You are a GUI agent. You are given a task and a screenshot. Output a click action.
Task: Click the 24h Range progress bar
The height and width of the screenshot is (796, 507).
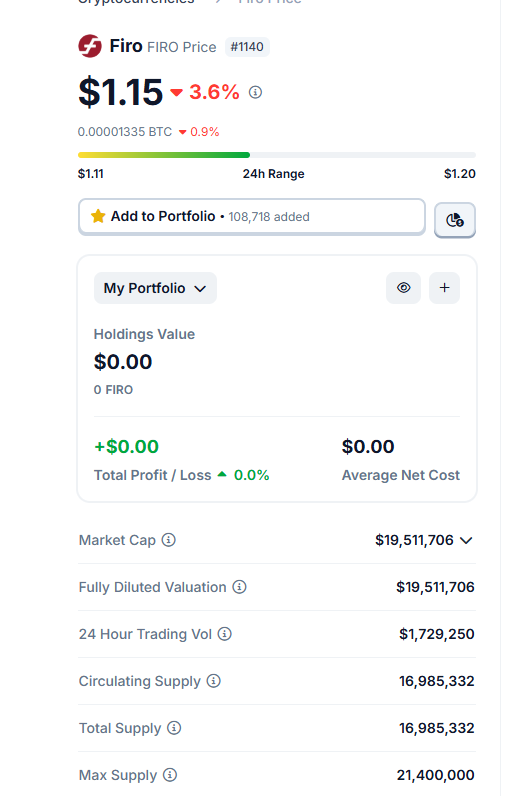[x=277, y=155]
